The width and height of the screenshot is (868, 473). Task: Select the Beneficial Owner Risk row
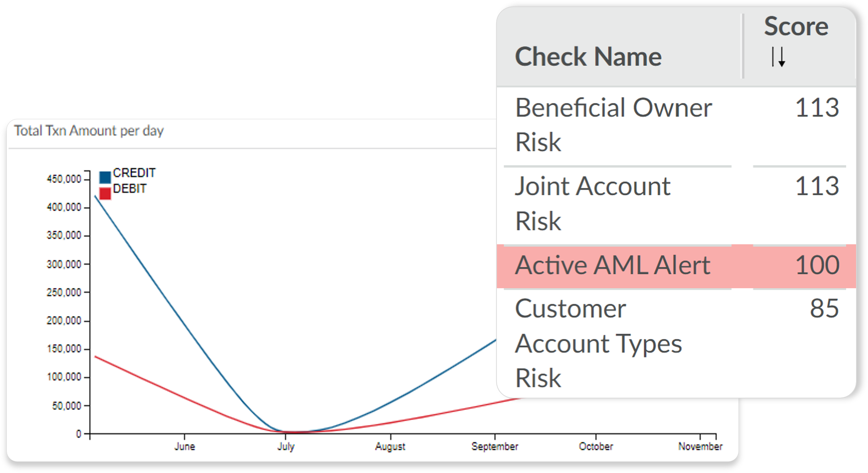pos(676,125)
